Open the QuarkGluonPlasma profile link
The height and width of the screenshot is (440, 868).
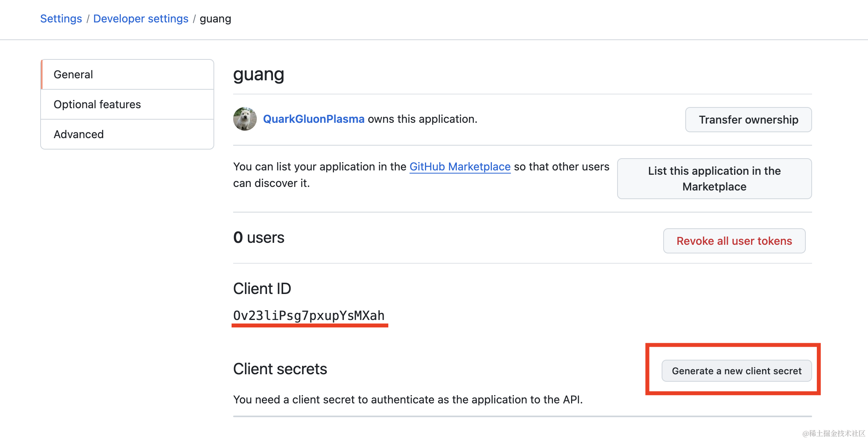click(x=313, y=119)
